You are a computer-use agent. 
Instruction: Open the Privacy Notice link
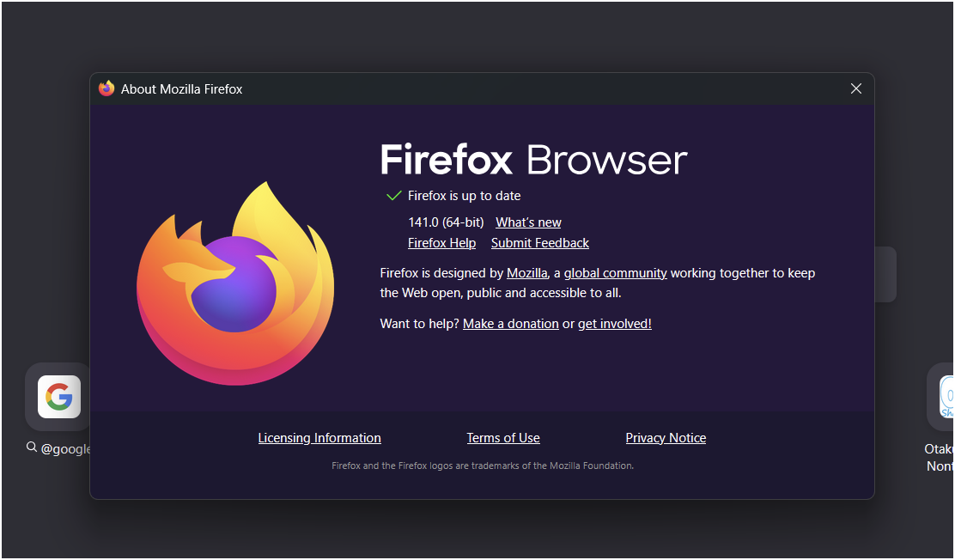[x=666, y=437]
